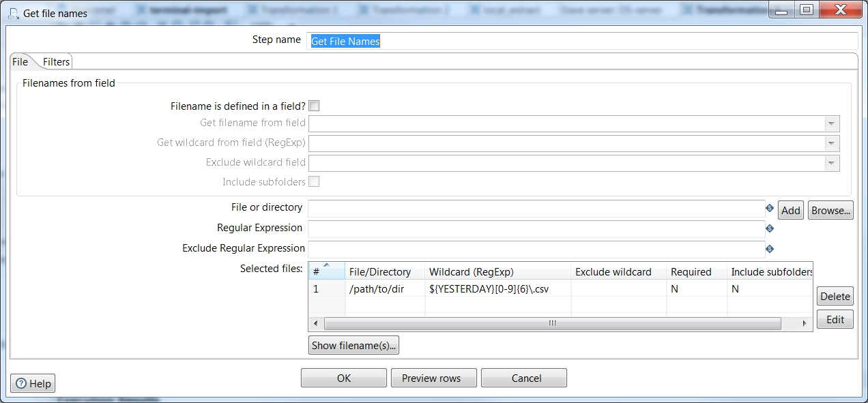The height and width of the screenshot is (403, 868).
Task: Click the Show filename(s) button
Action: (353, 345)
